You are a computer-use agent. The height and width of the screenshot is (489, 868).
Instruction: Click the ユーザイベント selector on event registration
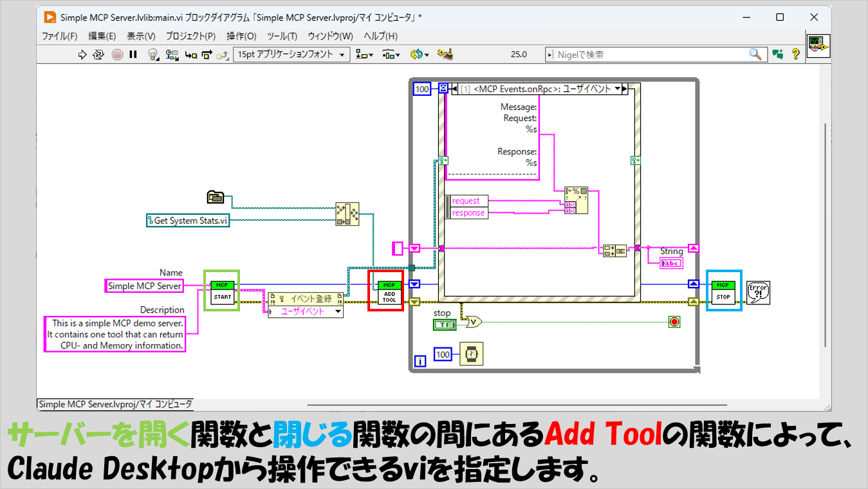pos(306,311)
